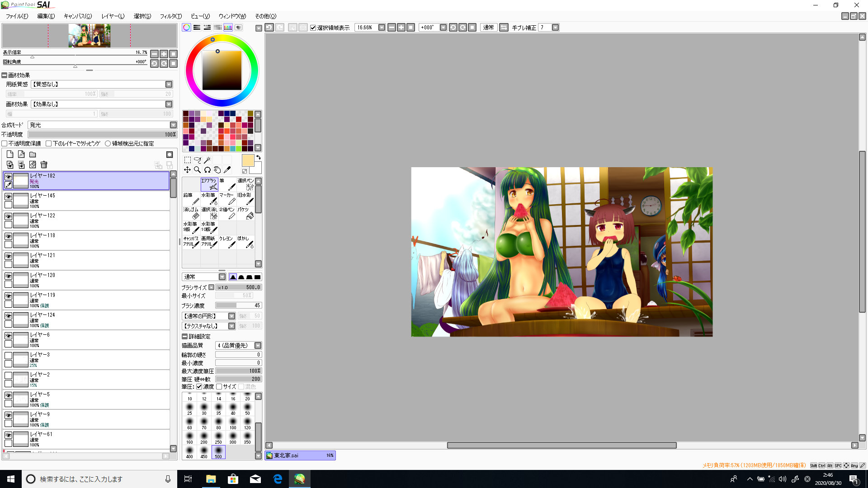Switch to 東北家.sai document tab
The image size is (868, 488).
(300, 455)
